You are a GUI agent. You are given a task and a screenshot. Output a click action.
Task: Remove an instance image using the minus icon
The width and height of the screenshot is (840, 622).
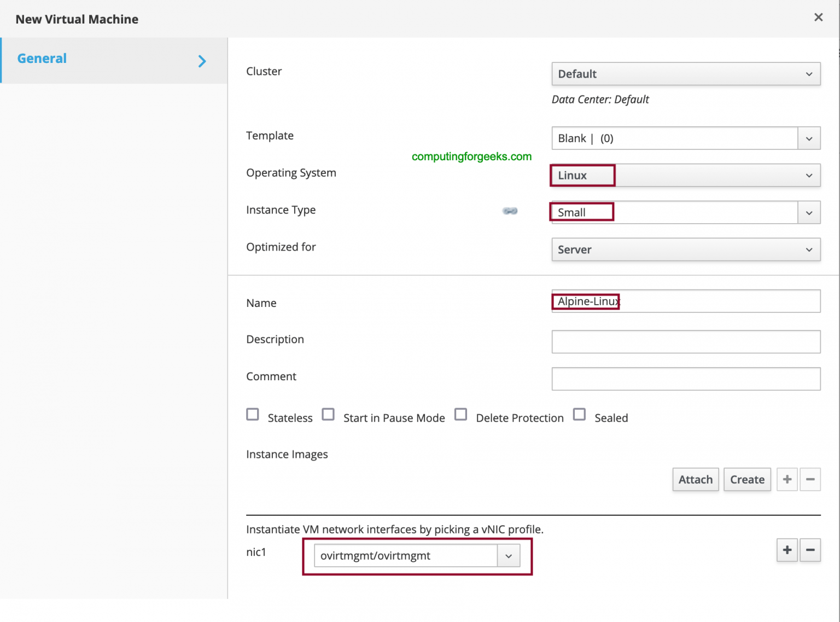[x=810, y=479]
